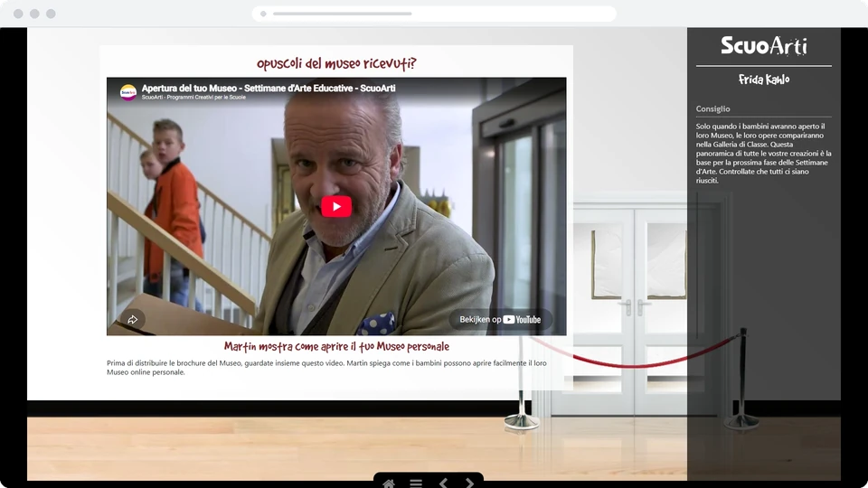This screenshot has height=488, width=868.
Task: Select the Bekijken op YouTube button
Action: tap(500, 319)
